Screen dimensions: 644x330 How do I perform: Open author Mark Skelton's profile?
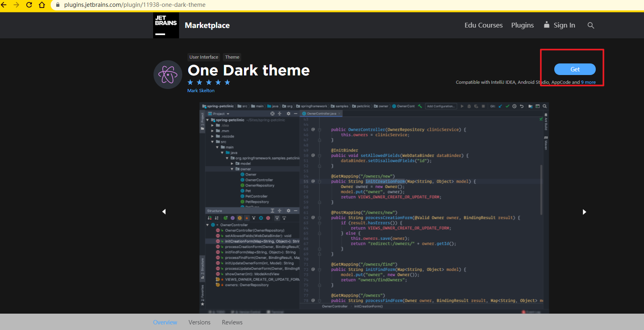(201, 91)
